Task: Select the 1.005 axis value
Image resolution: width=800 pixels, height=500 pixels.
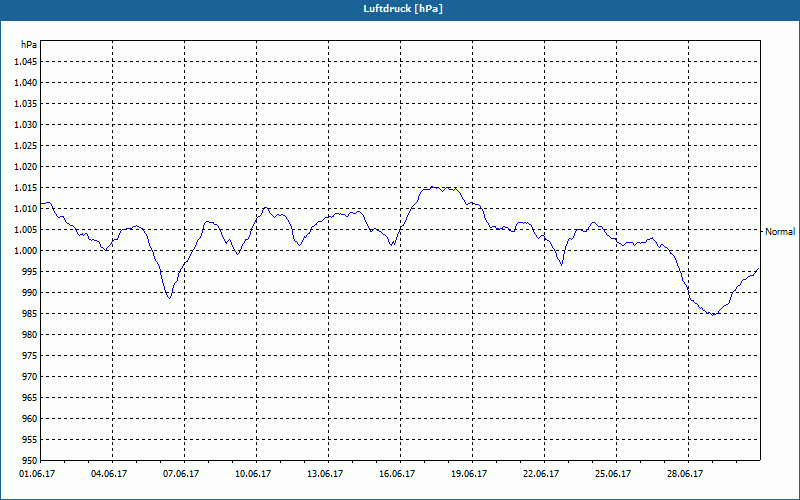Action: [26, 230]
